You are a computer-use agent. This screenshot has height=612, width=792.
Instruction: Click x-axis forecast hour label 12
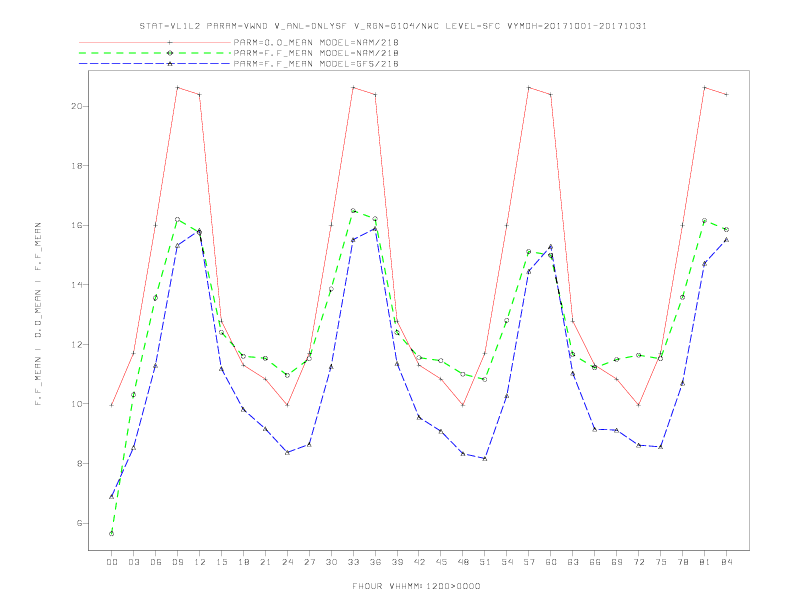200,562
